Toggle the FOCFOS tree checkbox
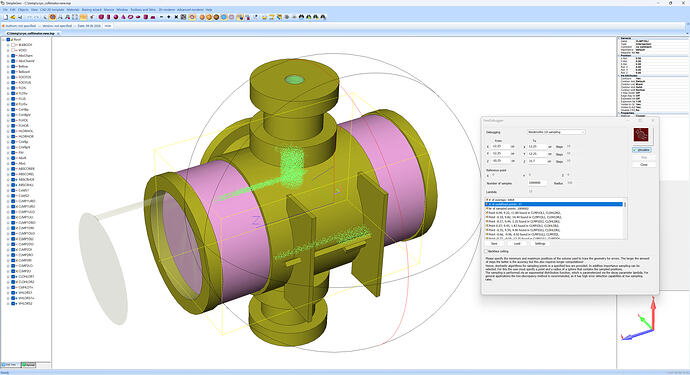690x375 pixels. coord(13,77)
